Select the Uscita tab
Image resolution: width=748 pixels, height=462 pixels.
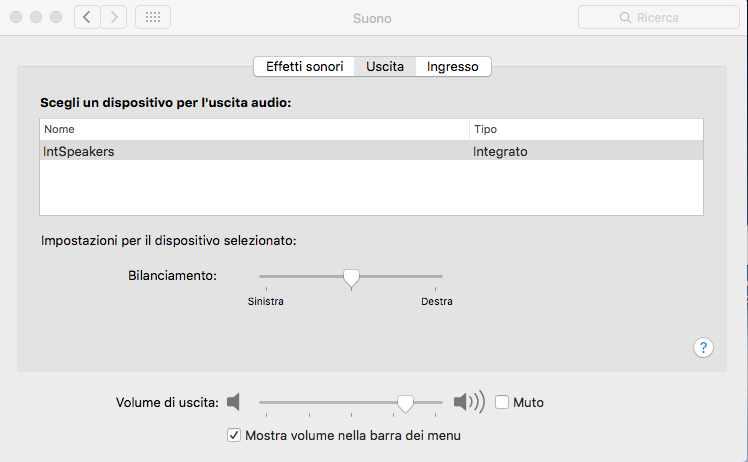coord(385,67)
